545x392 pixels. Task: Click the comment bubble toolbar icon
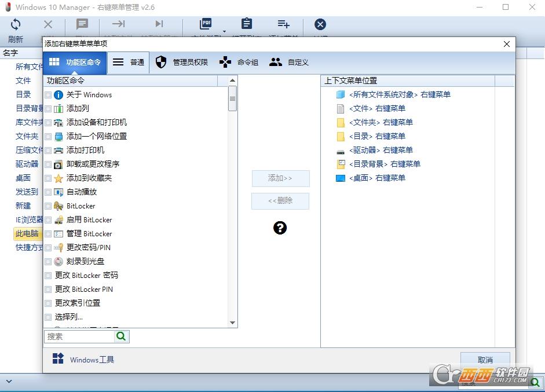(82, 24)
